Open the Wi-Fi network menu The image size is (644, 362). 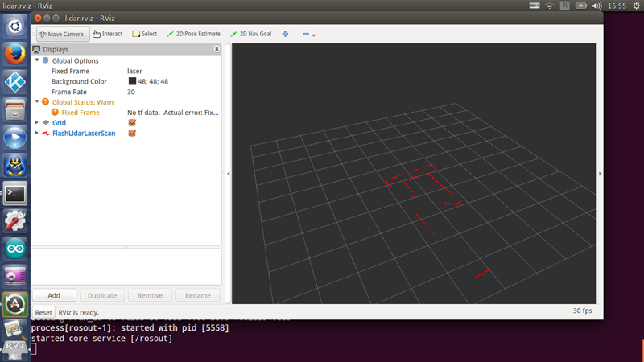pyautogui.click(x=550, y=6)
